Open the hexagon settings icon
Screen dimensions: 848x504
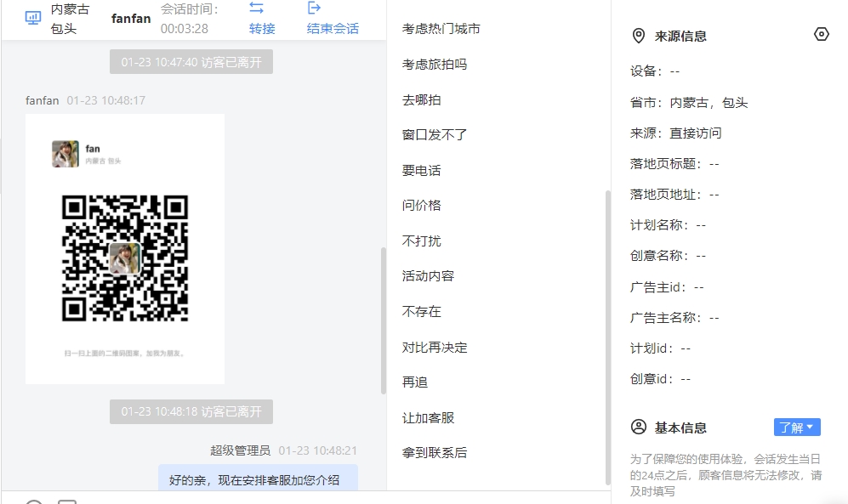(x=821, y=35)
